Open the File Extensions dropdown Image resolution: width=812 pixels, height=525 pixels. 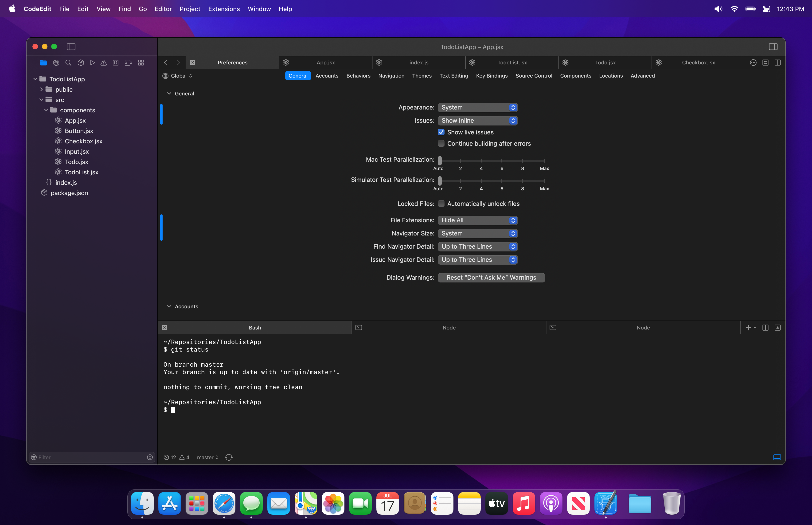click(478, 220)
